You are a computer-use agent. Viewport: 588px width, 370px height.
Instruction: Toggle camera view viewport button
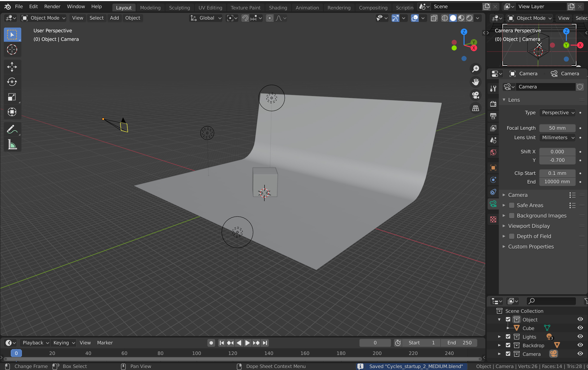[x=475, y=95]
